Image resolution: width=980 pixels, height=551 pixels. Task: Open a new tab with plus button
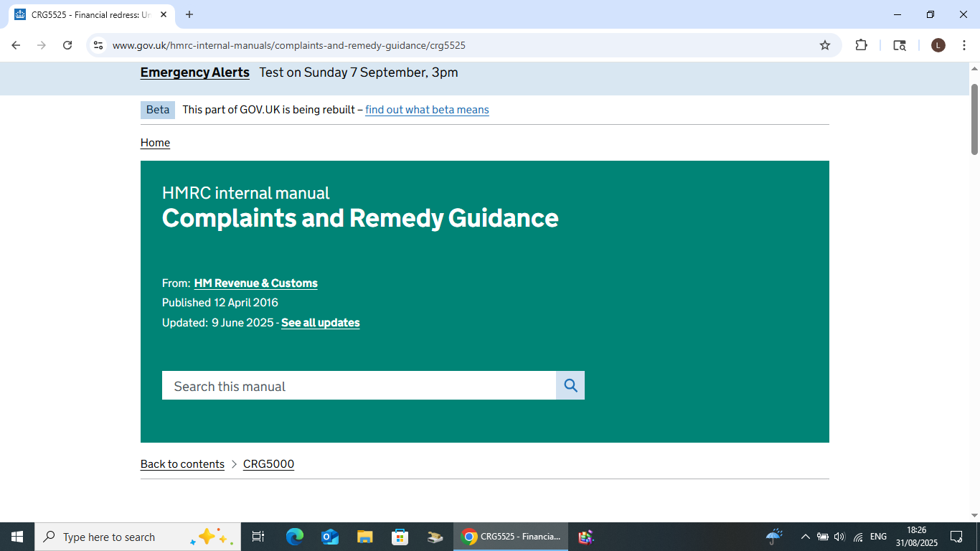189,14
